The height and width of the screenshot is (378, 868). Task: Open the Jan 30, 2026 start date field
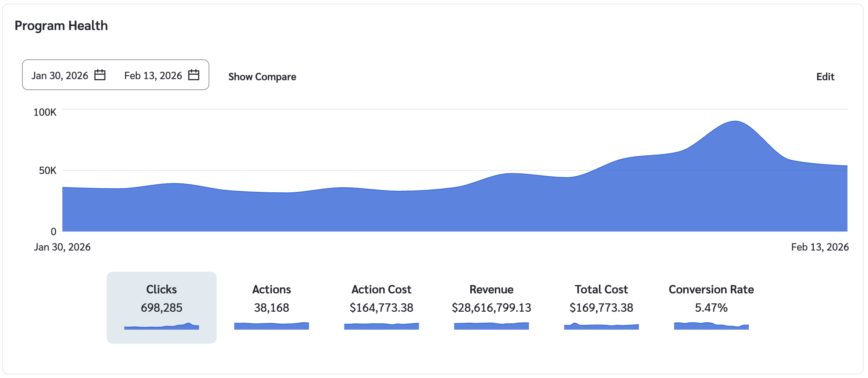[x=60, y=75]
